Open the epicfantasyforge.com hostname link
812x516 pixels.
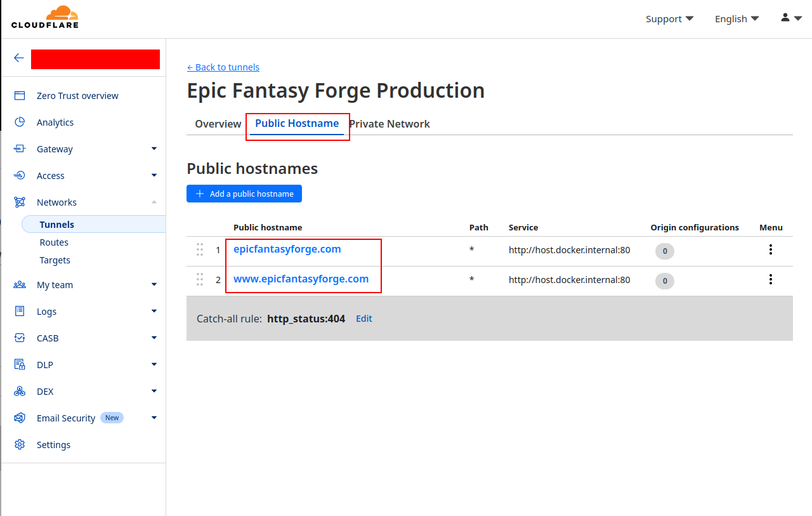287,249
